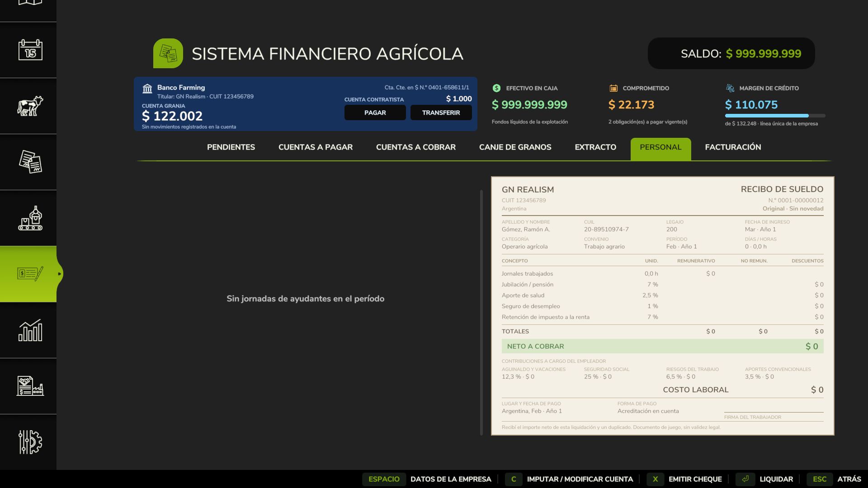The image size is (868, 488).
Task: Open the sliders gear settings sidebar icon
Action: click(30, 442)
